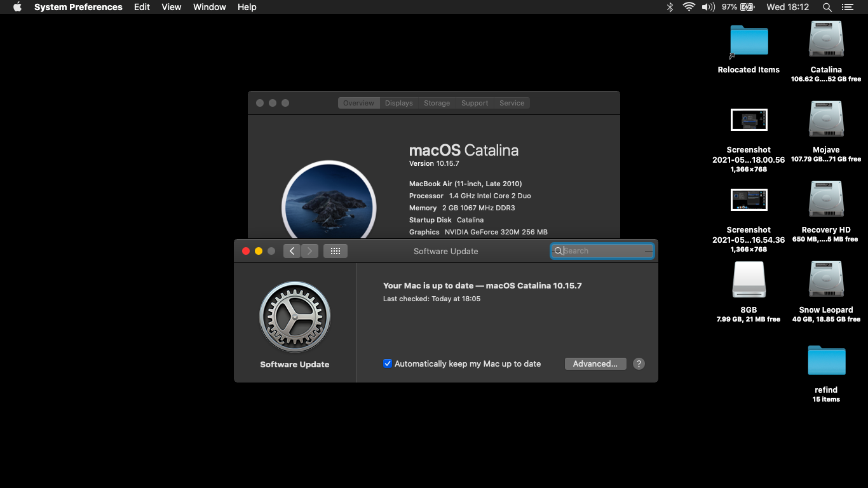This screenshot has height=488, width=868.
Task: Minimize the Software Update window
Action: [x=259, y=251]
